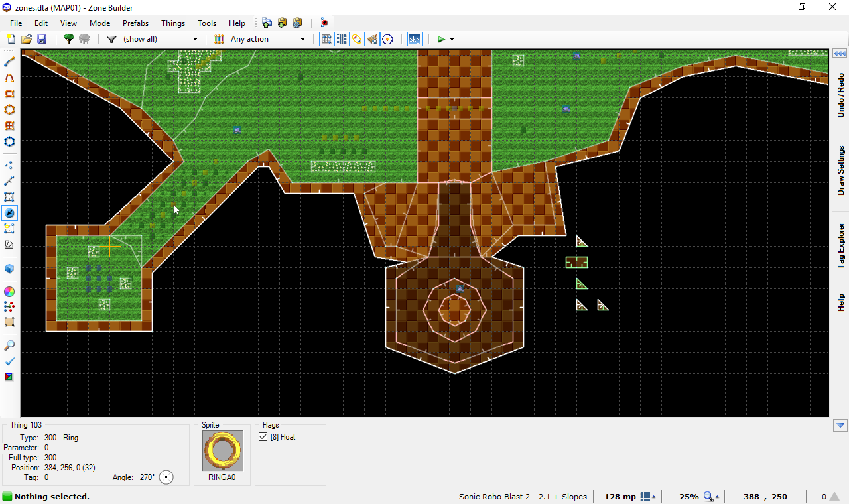
Task: Click the tan square with handles icon
Action: (9, 322)
